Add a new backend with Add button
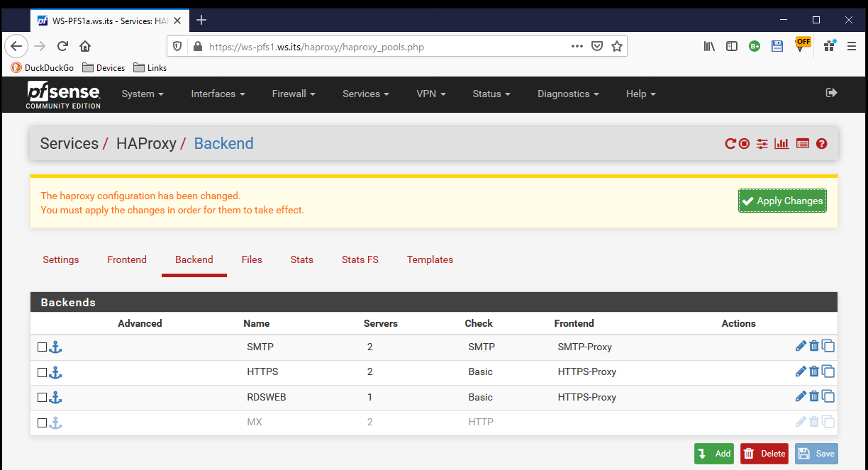The image size is (868, 470). pos(714,454)
